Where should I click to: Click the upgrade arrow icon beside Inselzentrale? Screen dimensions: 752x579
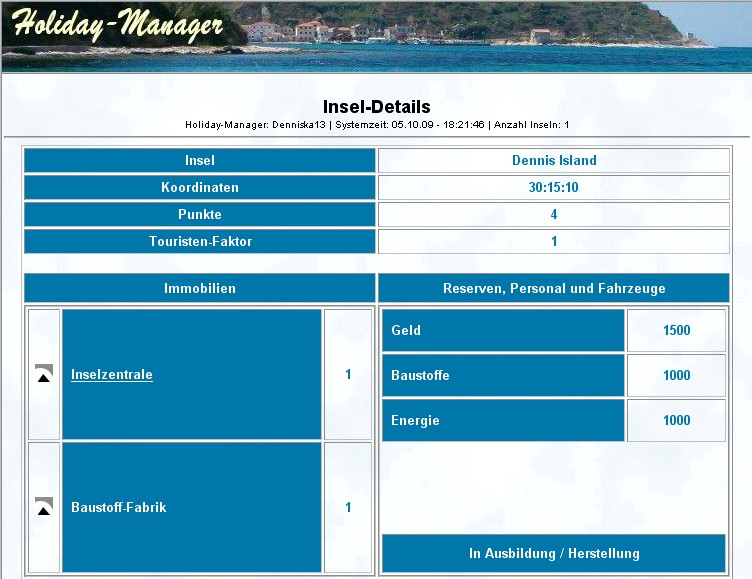[x=44, y=374]
